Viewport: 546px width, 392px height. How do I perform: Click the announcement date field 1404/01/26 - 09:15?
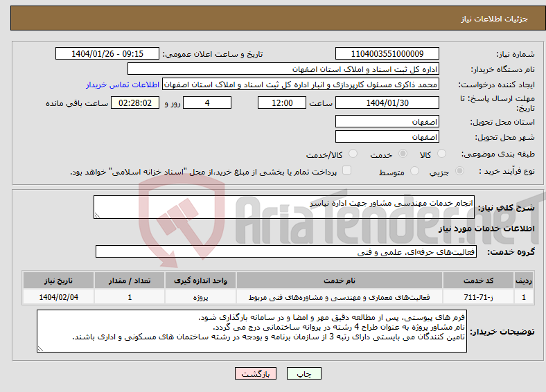107,53
